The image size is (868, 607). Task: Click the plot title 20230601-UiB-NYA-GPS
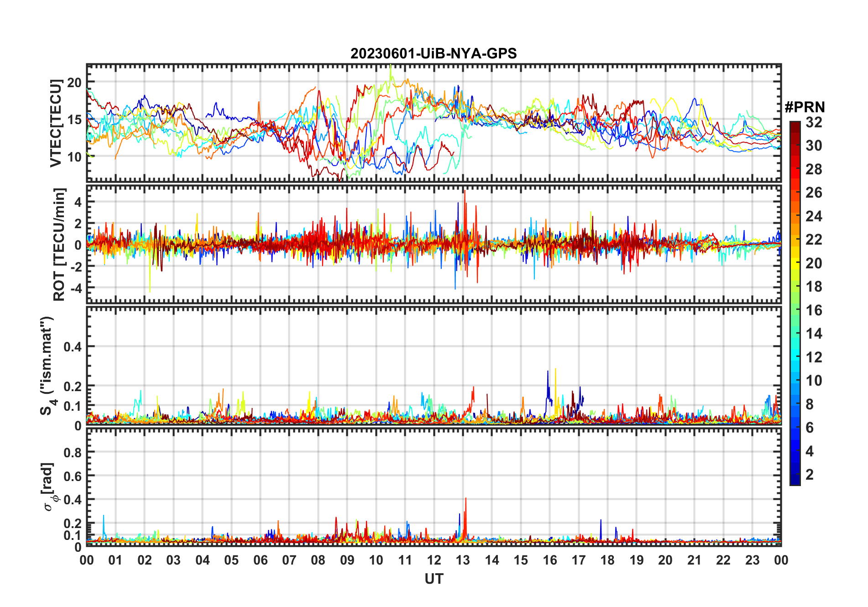pos(434,54)
